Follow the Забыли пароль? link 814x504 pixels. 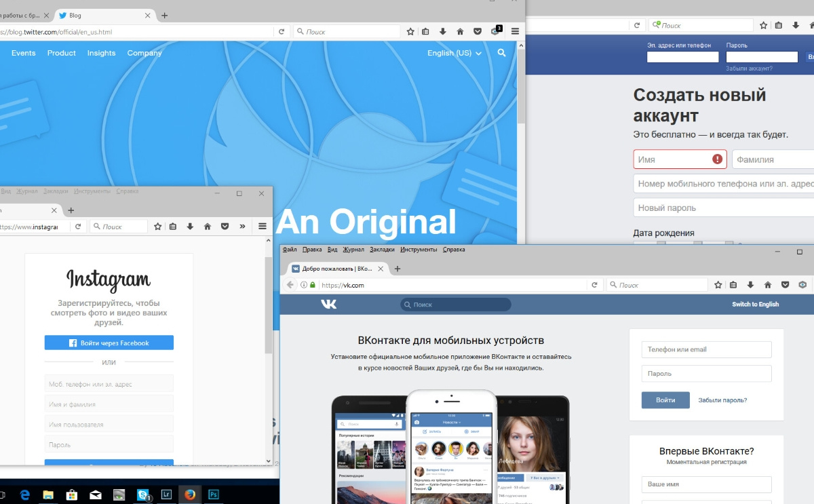722,400
